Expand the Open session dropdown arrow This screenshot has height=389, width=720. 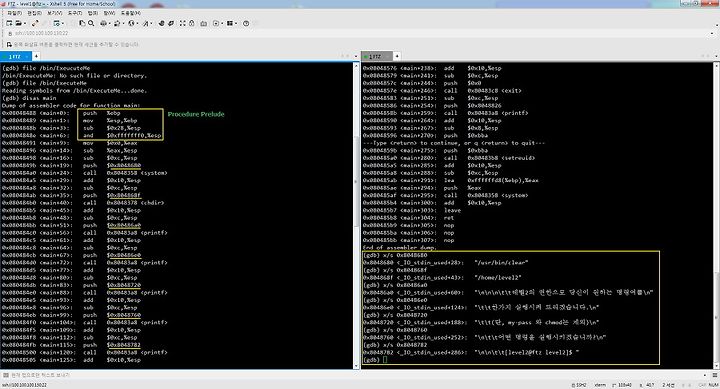click(x=25, y=23)
